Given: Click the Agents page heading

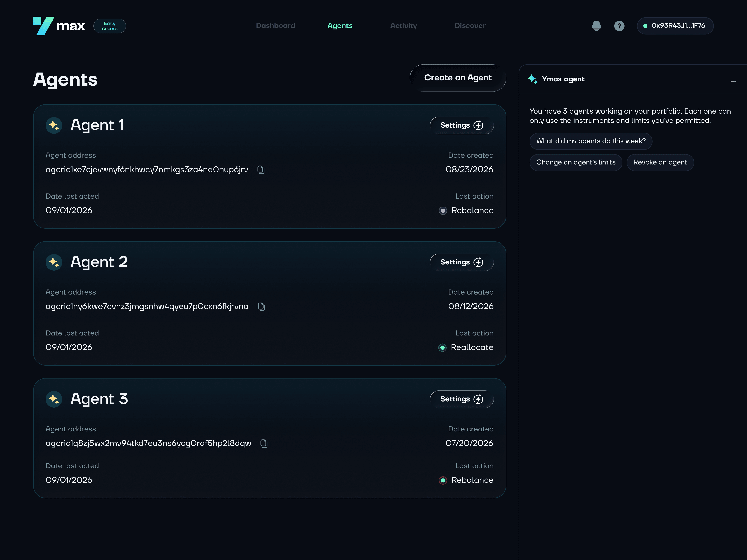Looking at the screenshot, I should pyautogui.click(x=66, y=80).
